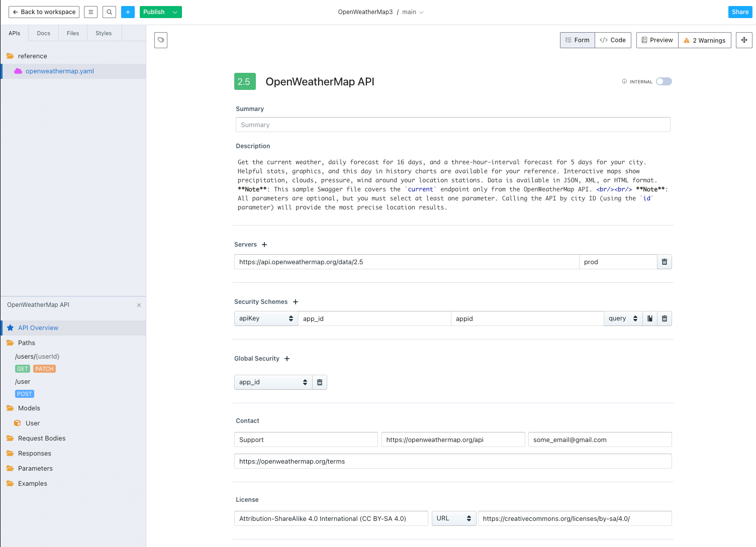Switch to the Files tab

[x=73, y=33]
